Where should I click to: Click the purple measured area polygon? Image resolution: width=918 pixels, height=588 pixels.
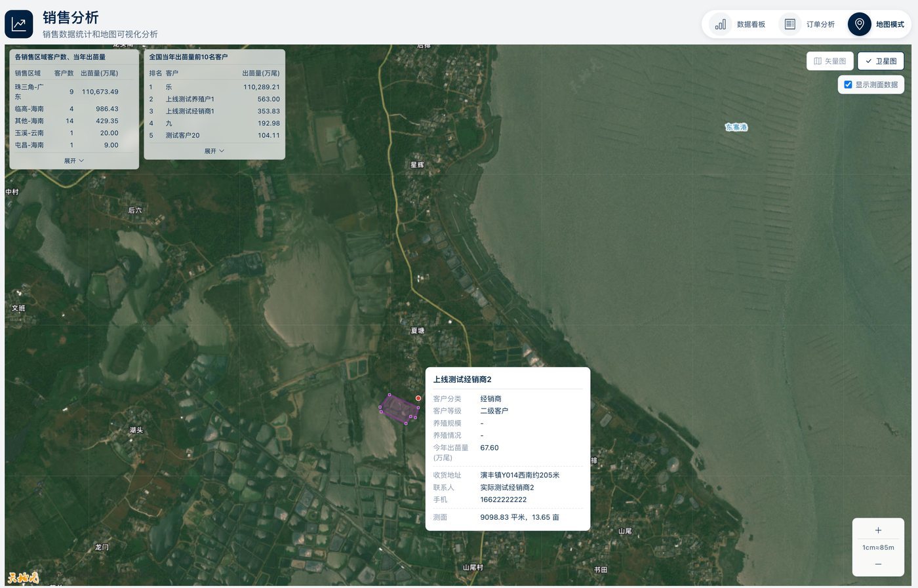tap(399, 408)
